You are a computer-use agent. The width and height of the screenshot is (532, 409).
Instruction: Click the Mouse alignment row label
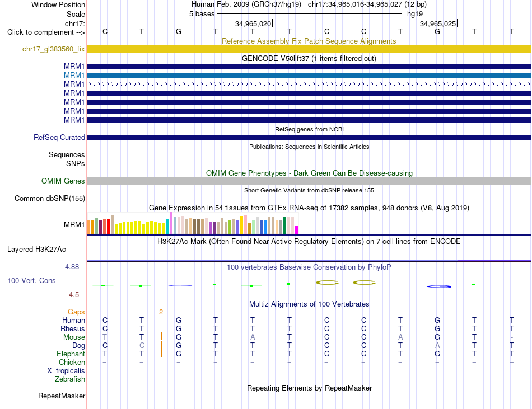pos(74,337)
